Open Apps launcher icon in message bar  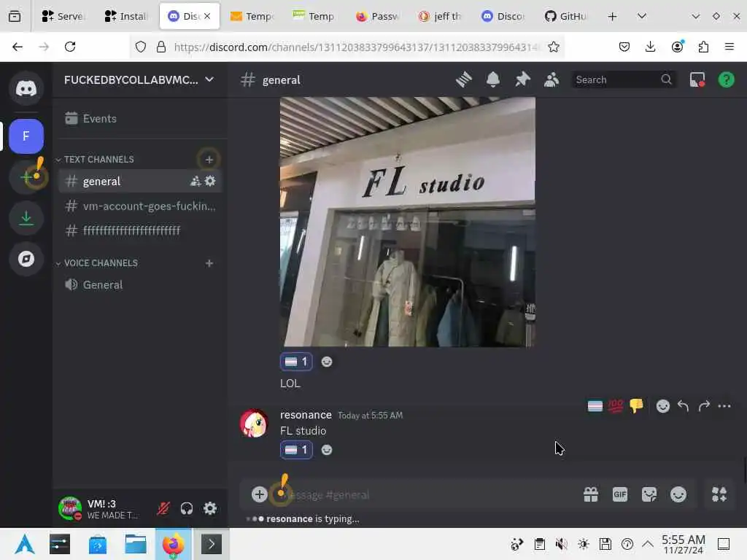click(719, 494)
